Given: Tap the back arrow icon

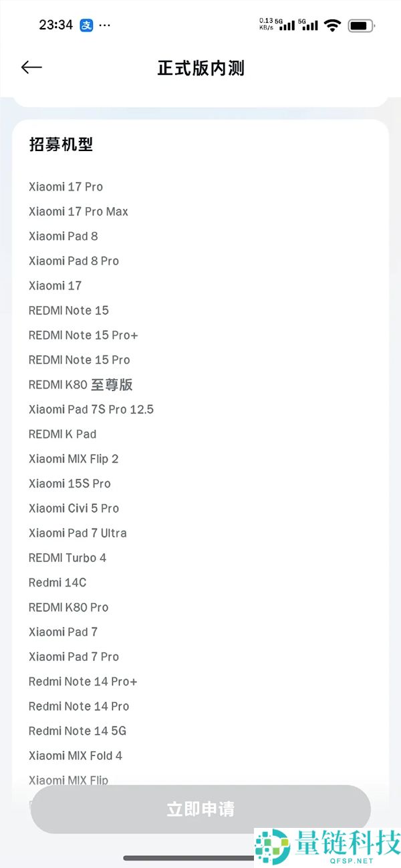Looking at the screenshot, I should point(31,67).
